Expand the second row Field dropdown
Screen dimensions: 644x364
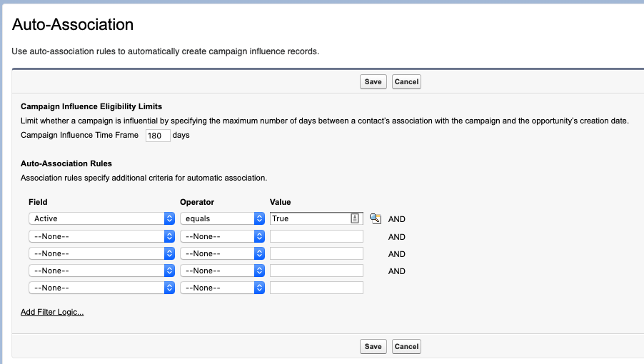pyautogui.click(x=102, y=236)
